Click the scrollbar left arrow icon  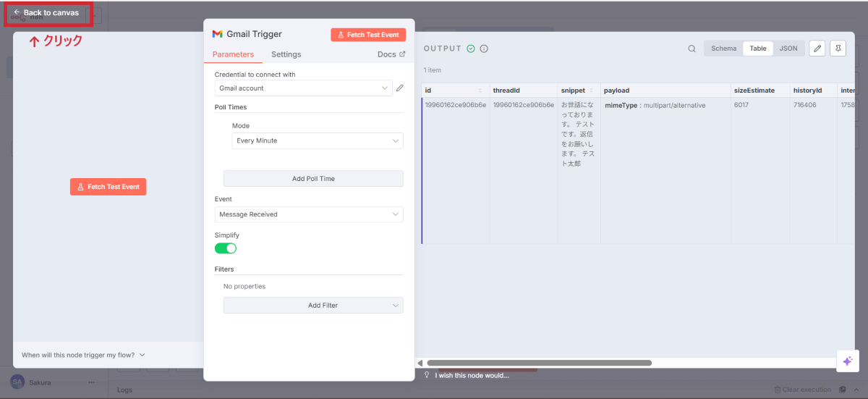click(420, 363)
